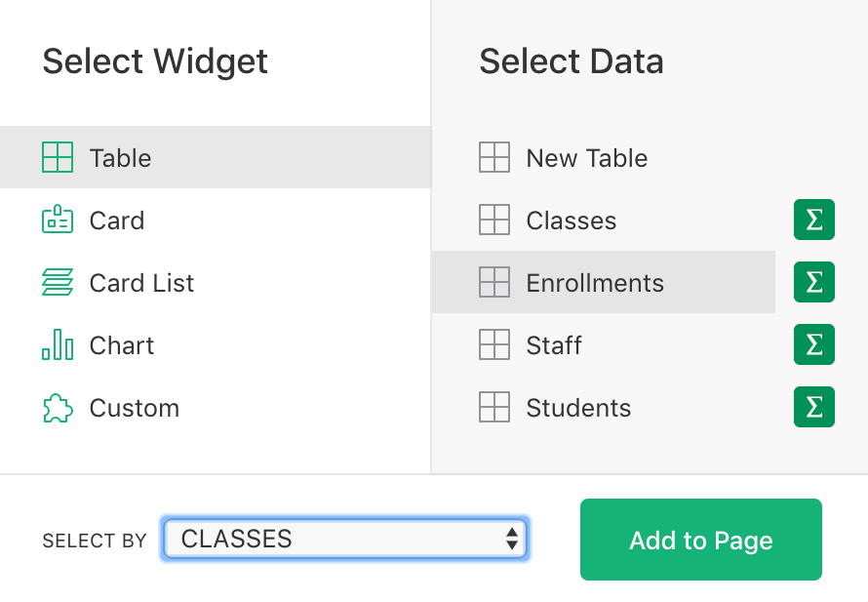This screenshot has width=868, height=602.
Task: Click the sigma icon beside Students
Action: coord(813,407)
